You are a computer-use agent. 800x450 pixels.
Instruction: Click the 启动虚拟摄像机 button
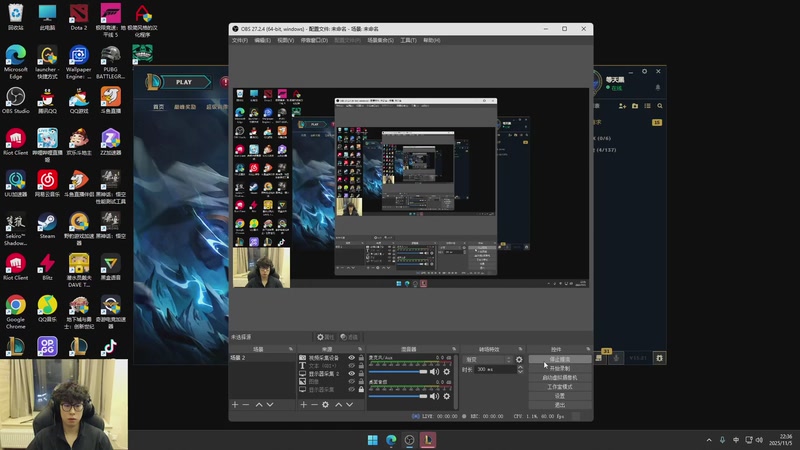560,378
